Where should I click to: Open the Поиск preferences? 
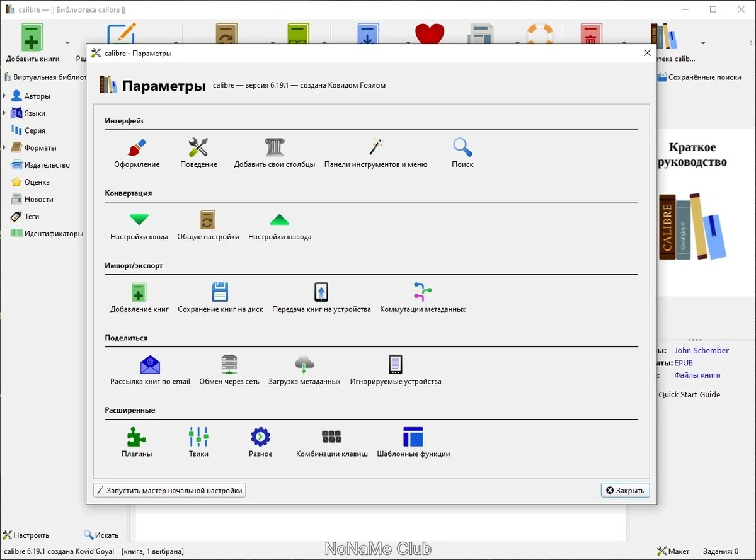tap(462, 153)
